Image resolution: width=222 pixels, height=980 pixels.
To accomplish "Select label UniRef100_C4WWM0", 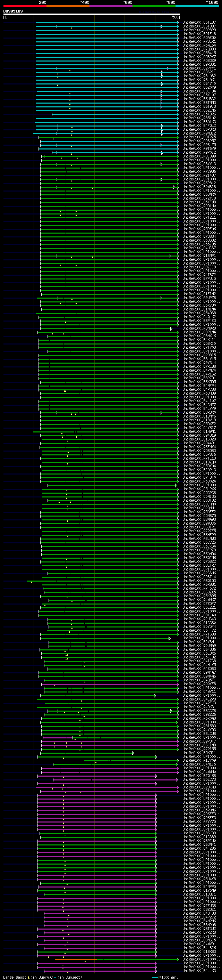I will [199, 772].
